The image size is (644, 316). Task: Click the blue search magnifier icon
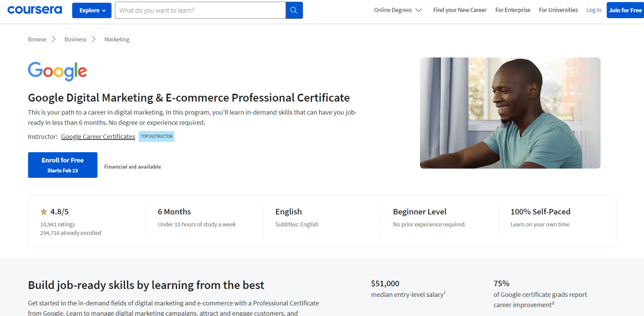pos(294,10)
